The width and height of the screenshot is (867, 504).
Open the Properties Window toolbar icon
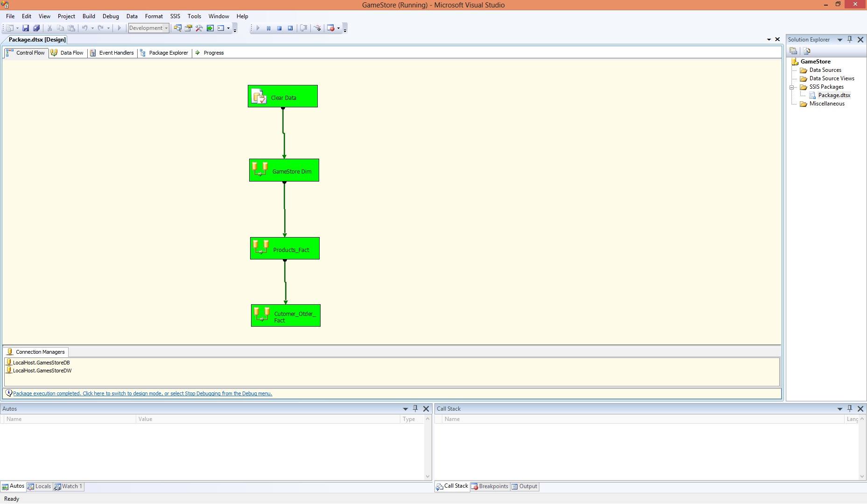pos(188,28)
